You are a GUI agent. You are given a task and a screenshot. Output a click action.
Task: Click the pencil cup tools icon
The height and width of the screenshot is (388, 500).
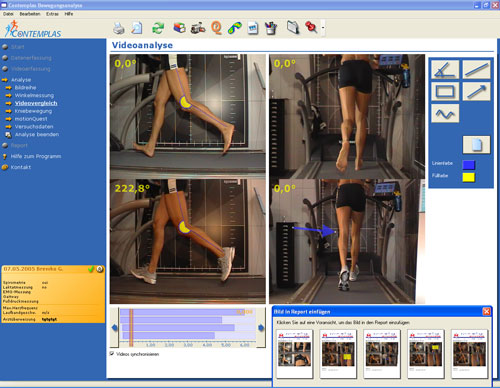click(271, 28)
